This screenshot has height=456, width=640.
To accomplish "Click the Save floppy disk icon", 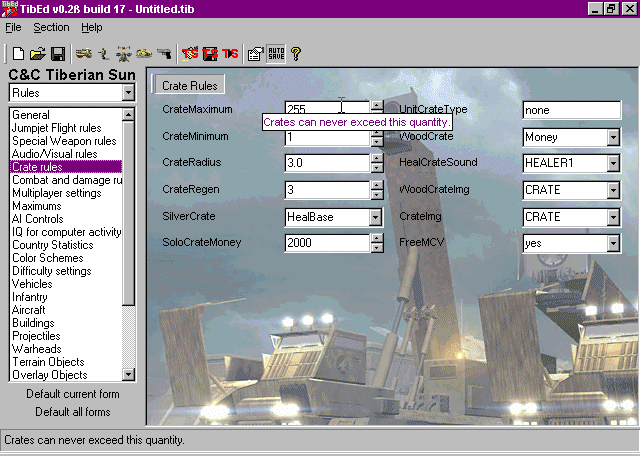I will tap(58, 53).
